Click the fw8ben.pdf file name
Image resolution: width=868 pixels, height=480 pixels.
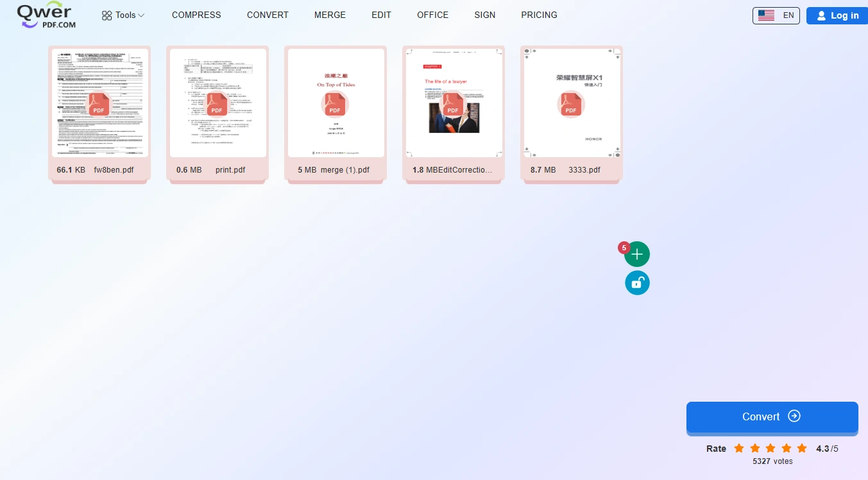pos(114,170)
